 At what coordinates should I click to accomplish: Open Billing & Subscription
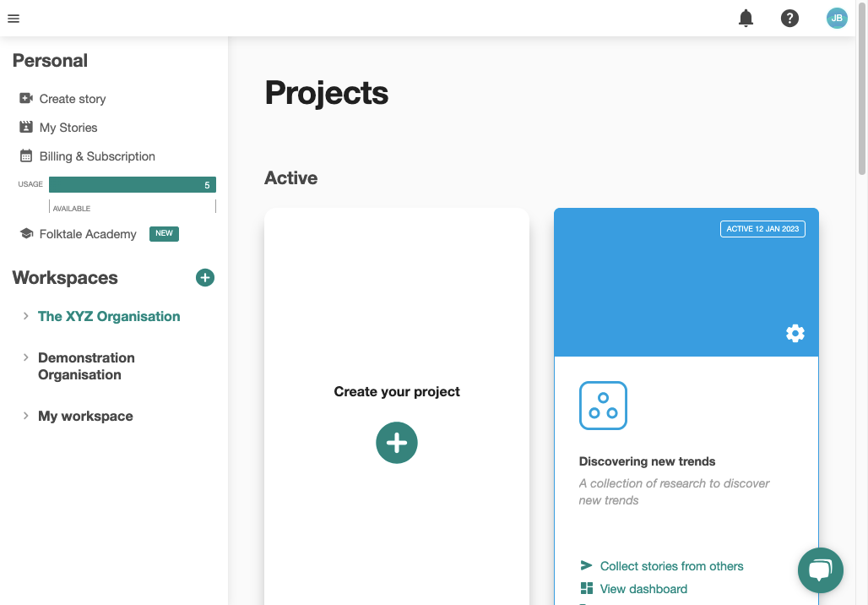(97, 156)
